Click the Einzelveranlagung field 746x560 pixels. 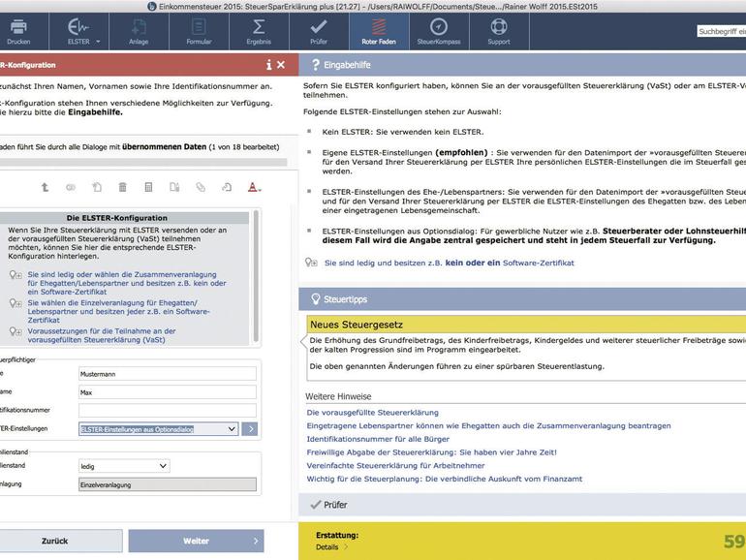coord(168,484)
